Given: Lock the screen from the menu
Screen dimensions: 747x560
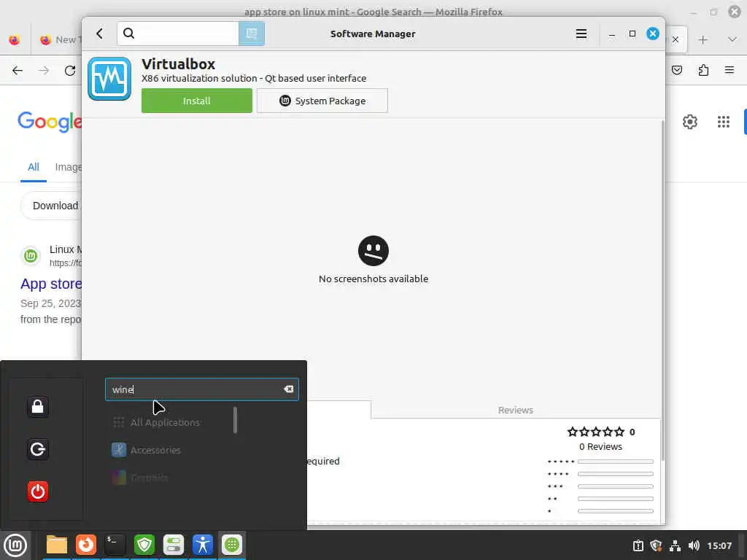Looking at the screenshot, I should pyautogui.click(x=38, y=407).
